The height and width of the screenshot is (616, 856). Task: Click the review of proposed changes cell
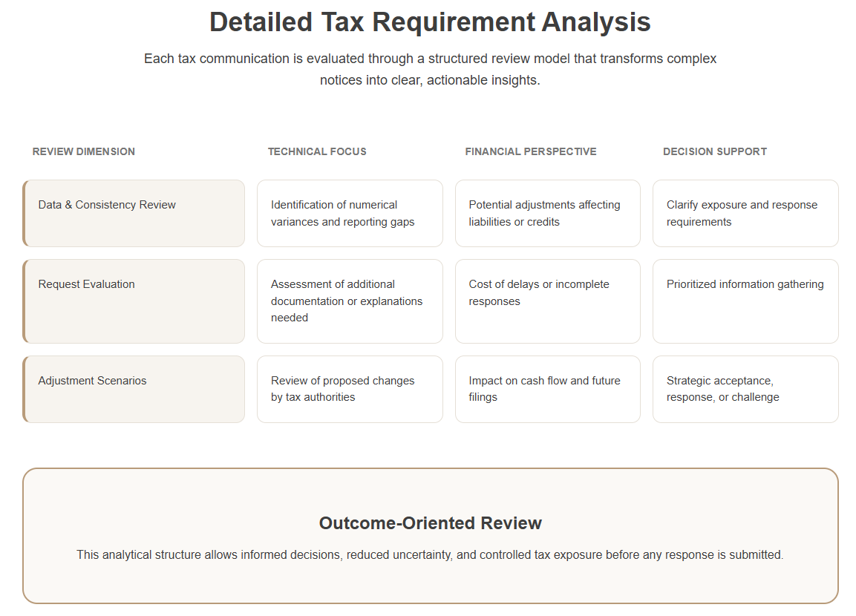click(350, 389)
